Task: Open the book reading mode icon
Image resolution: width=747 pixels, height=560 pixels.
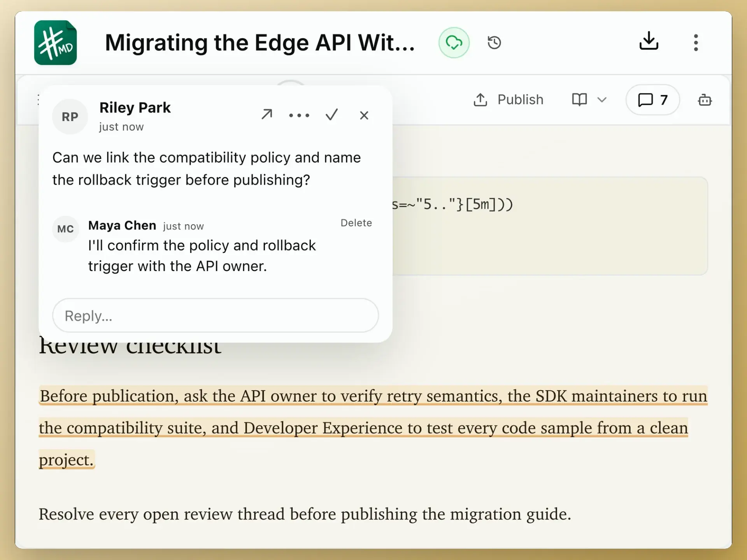Action: click(x=579, y=100)
